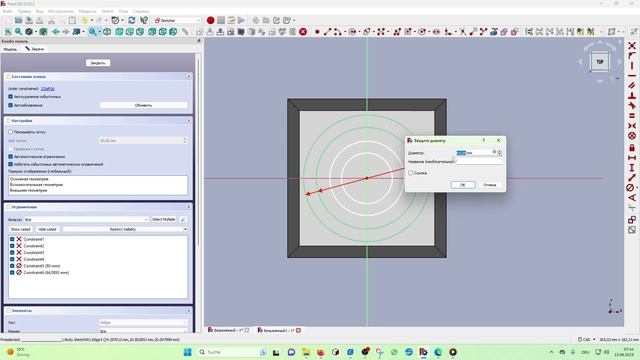
Task: Click the red leave sketch X icon
Action: 303,31
